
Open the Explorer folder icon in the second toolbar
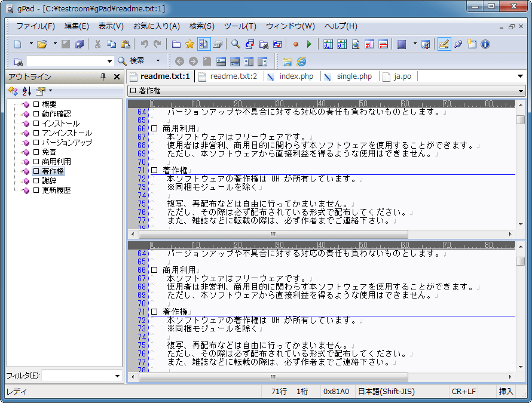[288, 61]
